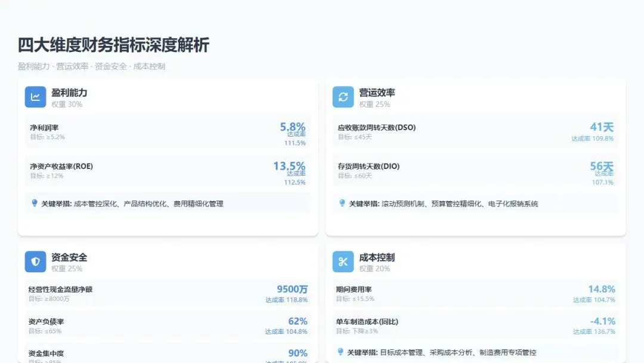Click the 期间费用率 label
Viewport: 644px width, 363px height.
[354, 290]
